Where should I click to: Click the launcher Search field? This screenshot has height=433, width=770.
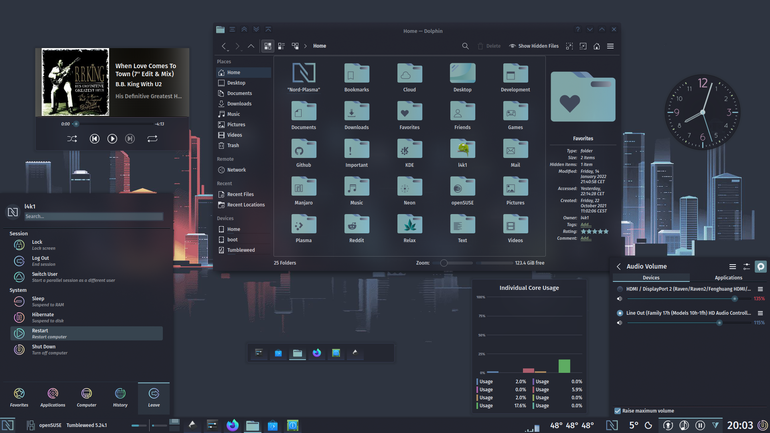[x=93, y=216]
